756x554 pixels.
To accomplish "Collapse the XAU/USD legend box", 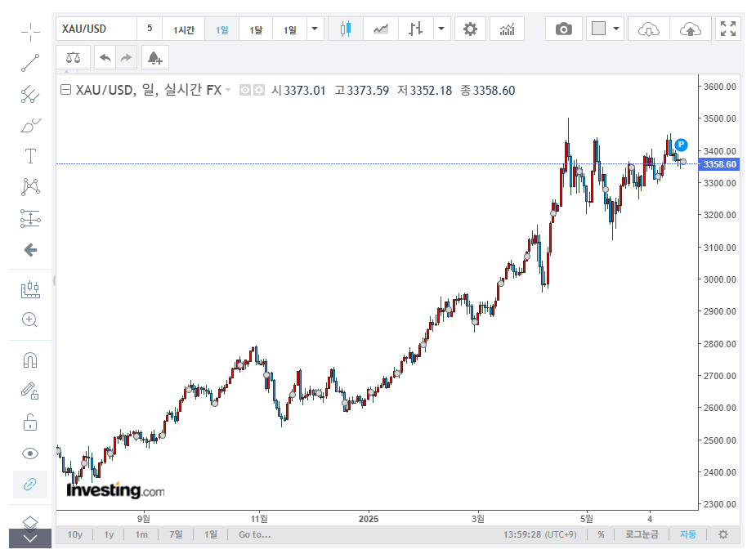I will point(65,90).
